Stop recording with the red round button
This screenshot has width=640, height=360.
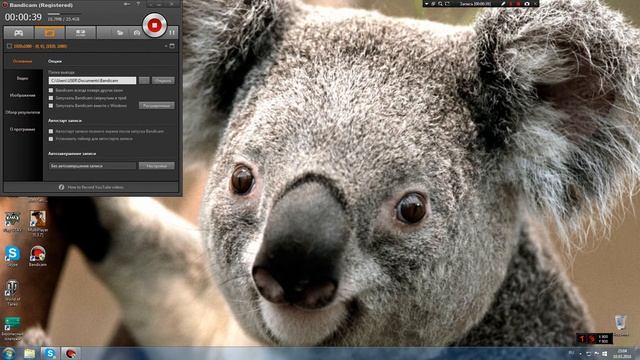pos(154,25)
